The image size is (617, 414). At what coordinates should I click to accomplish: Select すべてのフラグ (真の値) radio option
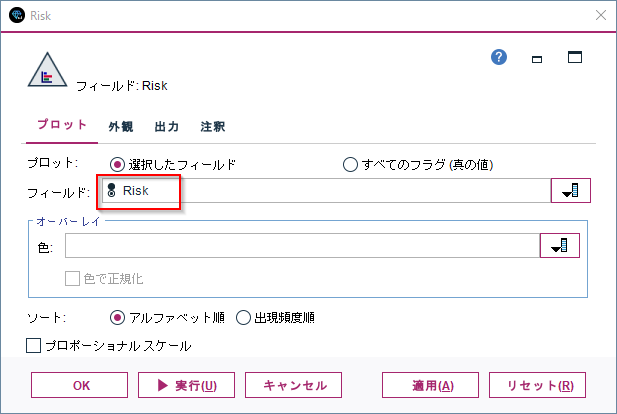(350, 164)
